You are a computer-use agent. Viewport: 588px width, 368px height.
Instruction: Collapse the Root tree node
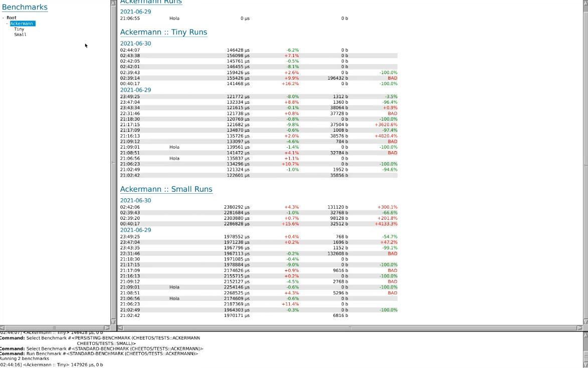coord(4,18)
